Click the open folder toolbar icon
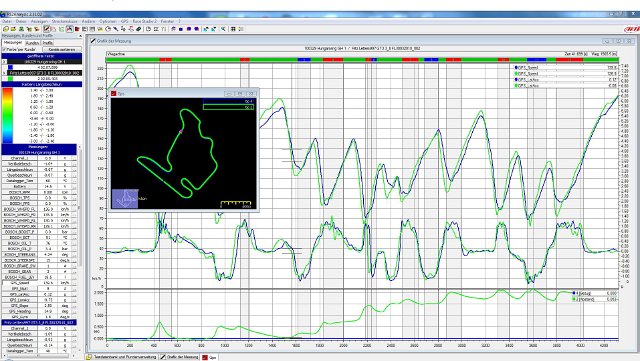Screen dimensions: 640x361 click(13, 29)
